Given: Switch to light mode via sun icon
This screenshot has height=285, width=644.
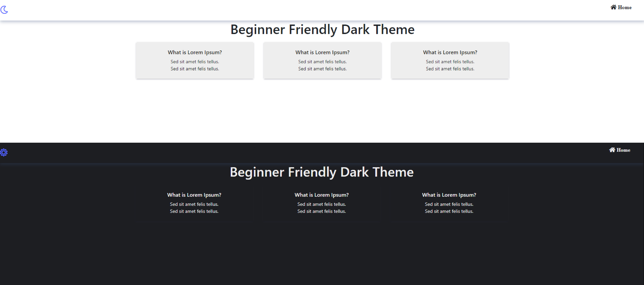Looking at the screenshot, I should coord(4,152).
